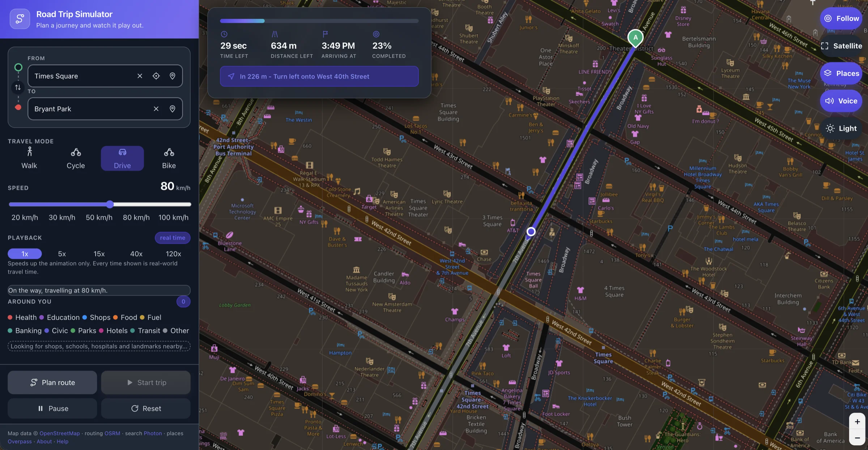The width and height of the screenshot is (868, 450).
Task: Click the Health legend category
Action: coord(22,317)
